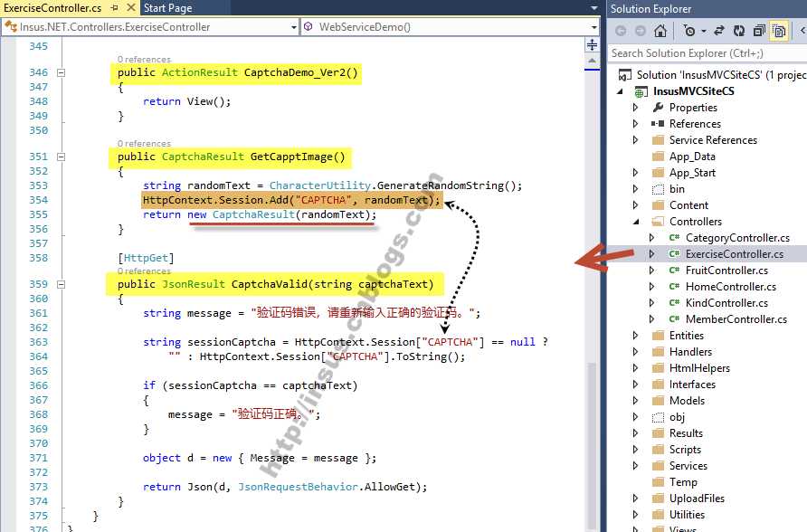
Task: Open FruitController.cs file
Action: pyautogui.click(x=726, y=271)
